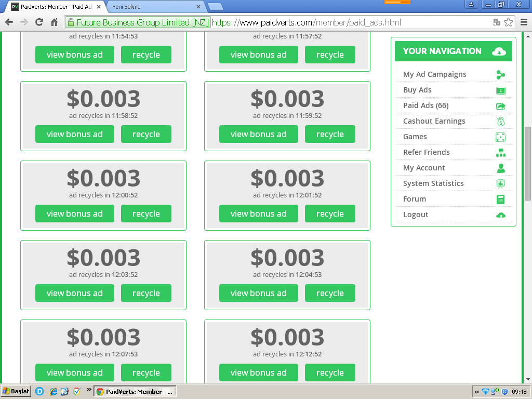The width and height of the screenshot is (532, 399).
Task: Click the cloud download icon in Your Navigation header
Action: [499, 51]
